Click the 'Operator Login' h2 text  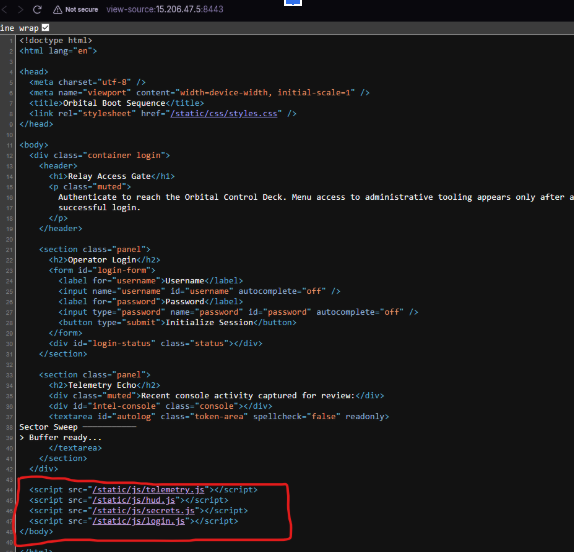(x=102, y=260)
